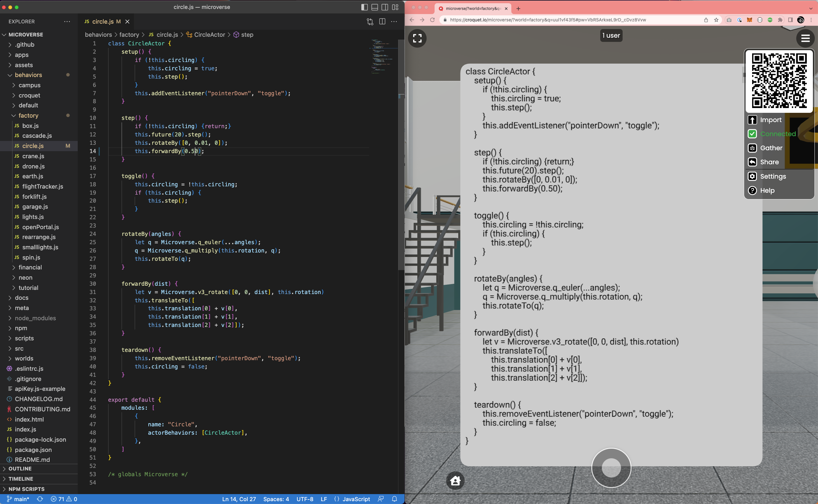Image resolution: width=818 pixels, height=504 pixels.
Task: Expand the campus folder
Action: [29, 85]
